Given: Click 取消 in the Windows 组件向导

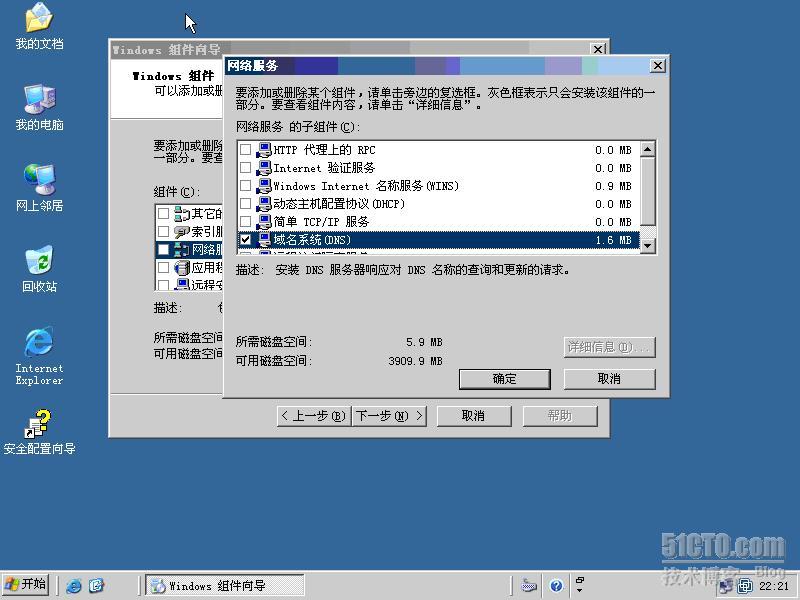Looking at the screenshot, I should (x=473, y=416).
